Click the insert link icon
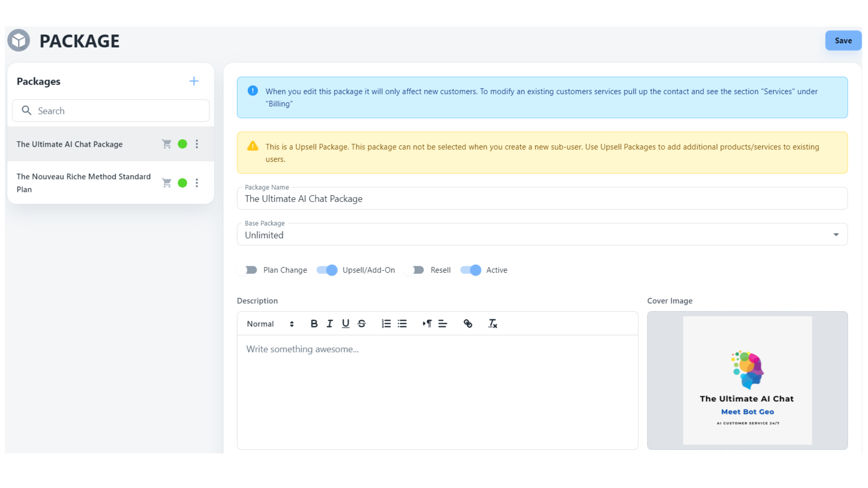Viewport: 868px width, 488px height. (468, 324)
